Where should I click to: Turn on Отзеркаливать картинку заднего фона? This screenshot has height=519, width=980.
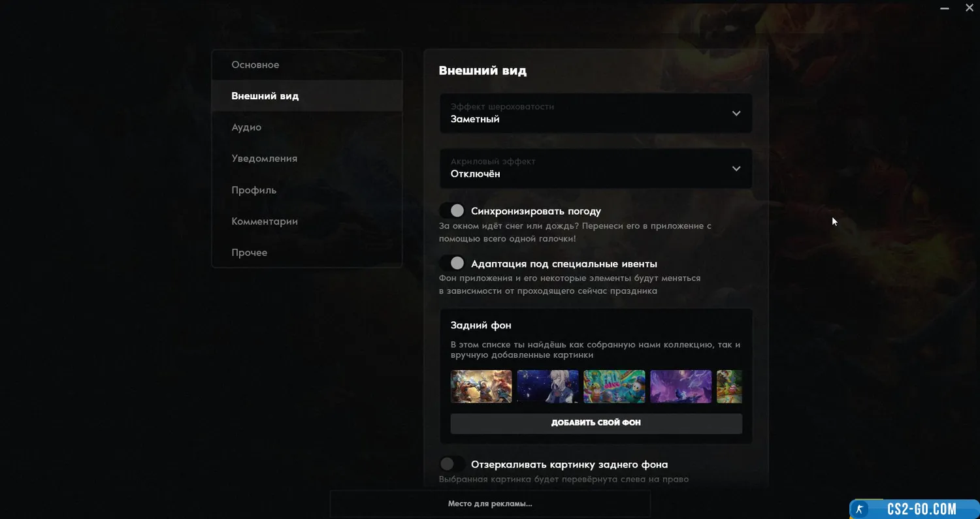point(452,464)
